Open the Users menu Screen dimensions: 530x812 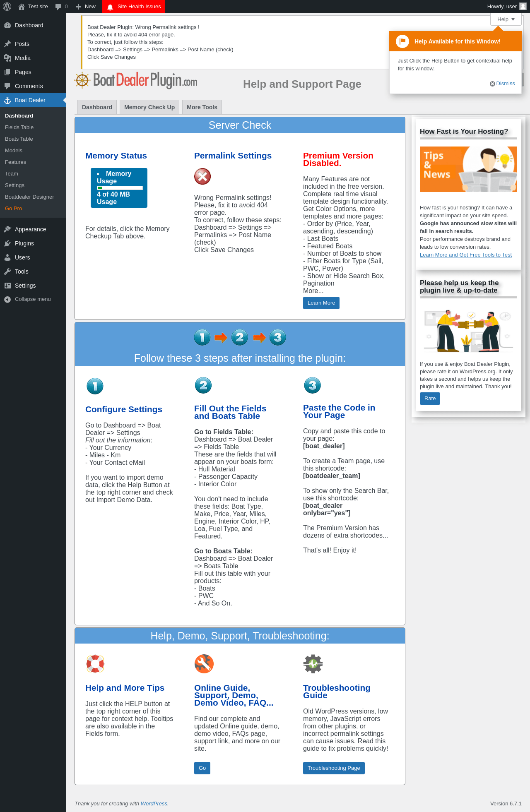33,257
